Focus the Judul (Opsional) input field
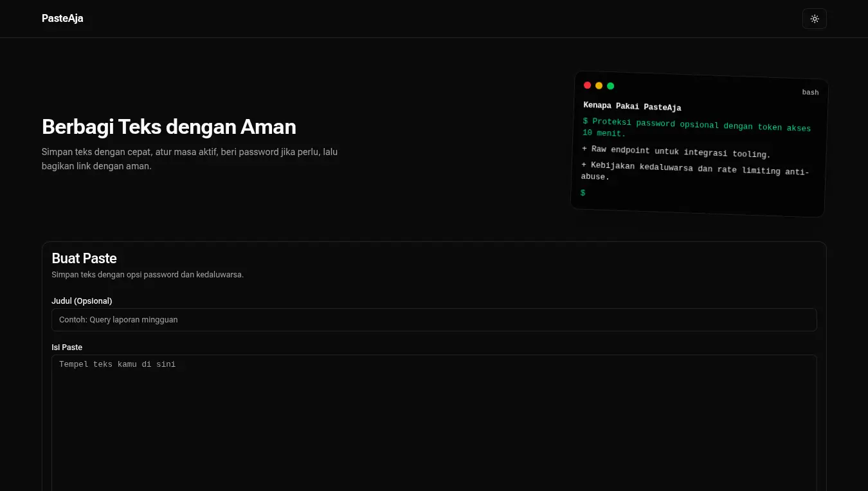The width and height of the screenshot is (868, 491). click(x=433, y=320)
